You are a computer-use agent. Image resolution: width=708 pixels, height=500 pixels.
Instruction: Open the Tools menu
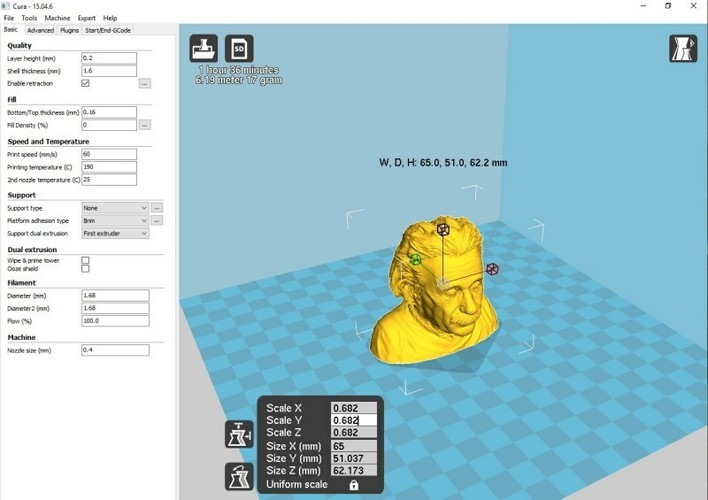tap(29, 18)
